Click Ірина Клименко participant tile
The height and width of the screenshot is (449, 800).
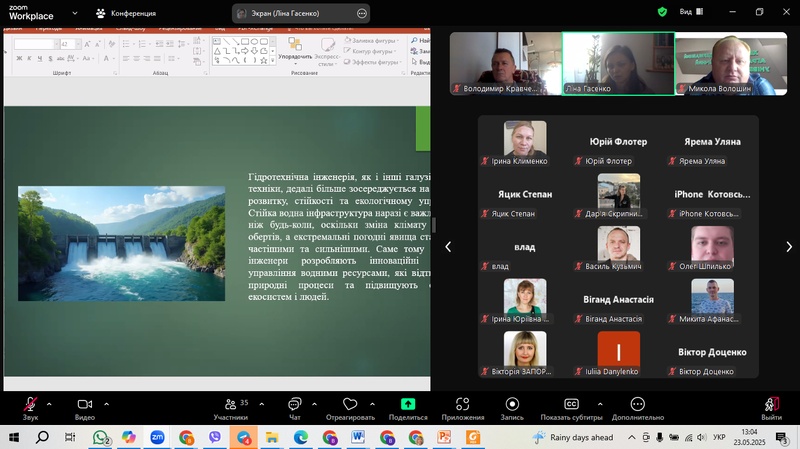pos(524,144)
